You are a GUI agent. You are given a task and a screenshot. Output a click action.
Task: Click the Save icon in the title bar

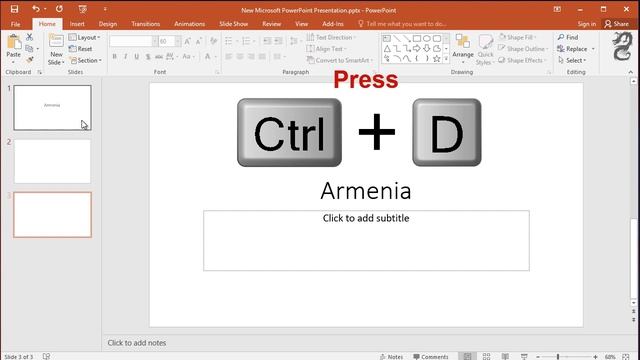(x=14, y=9)
